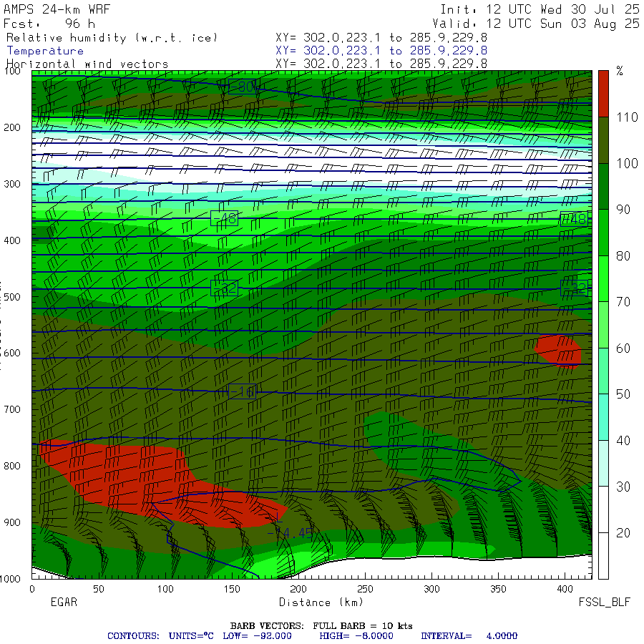Select the 900 pressure axis label

coord(12,522)
